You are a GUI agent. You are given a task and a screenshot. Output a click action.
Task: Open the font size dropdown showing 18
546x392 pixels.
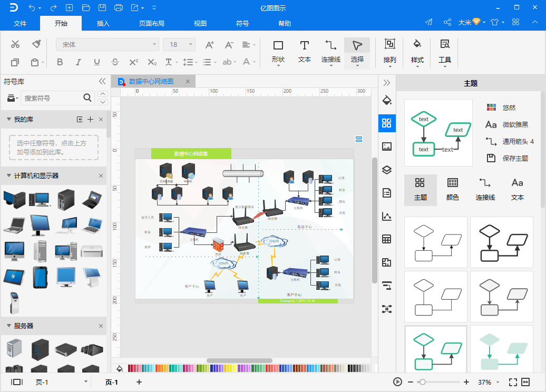tap(179, 45)
